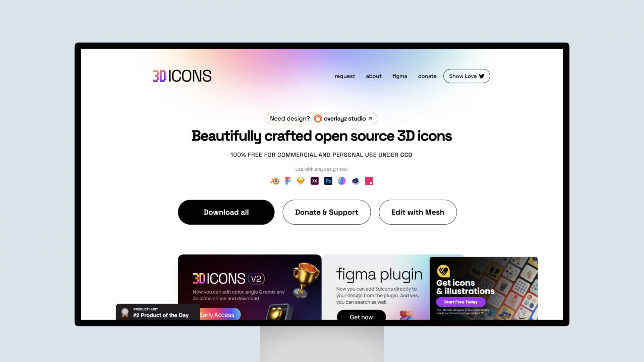Screen dimensions: 644x362
Task: Click the Donate & Support button
Action: click(326, 212)
